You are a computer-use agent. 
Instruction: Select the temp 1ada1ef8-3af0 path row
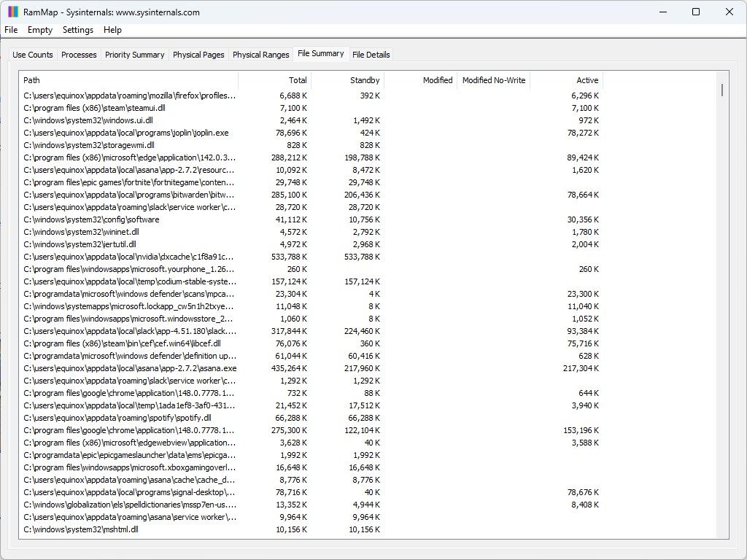311,405
